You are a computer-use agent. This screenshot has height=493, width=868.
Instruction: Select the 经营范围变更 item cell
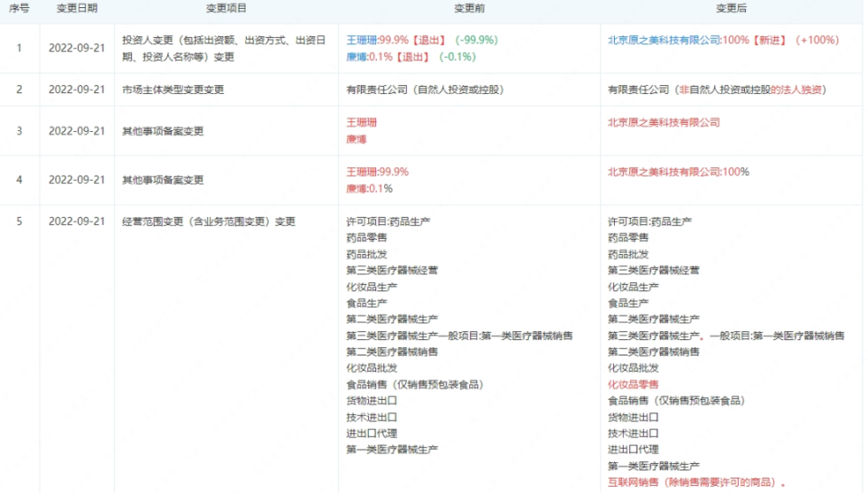[x=209, y=222]
